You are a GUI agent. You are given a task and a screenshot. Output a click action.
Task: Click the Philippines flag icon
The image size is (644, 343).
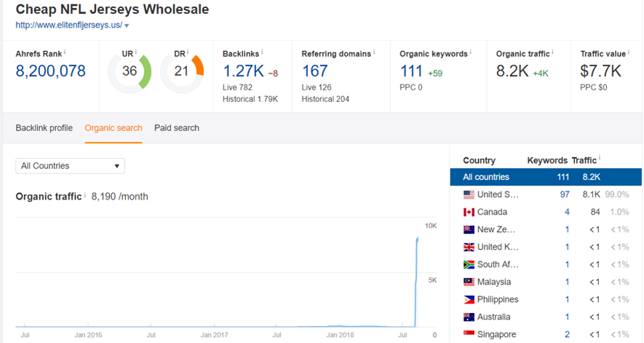point(469,300)
